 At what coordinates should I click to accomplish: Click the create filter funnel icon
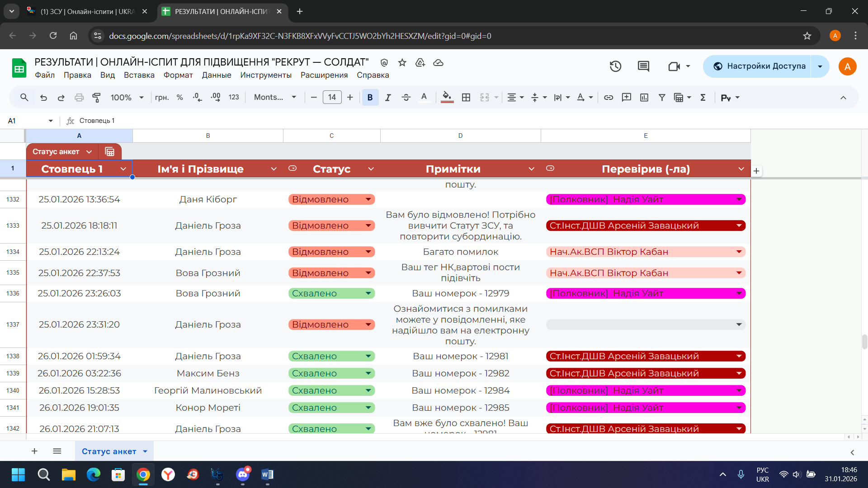[x=662, y=97]
